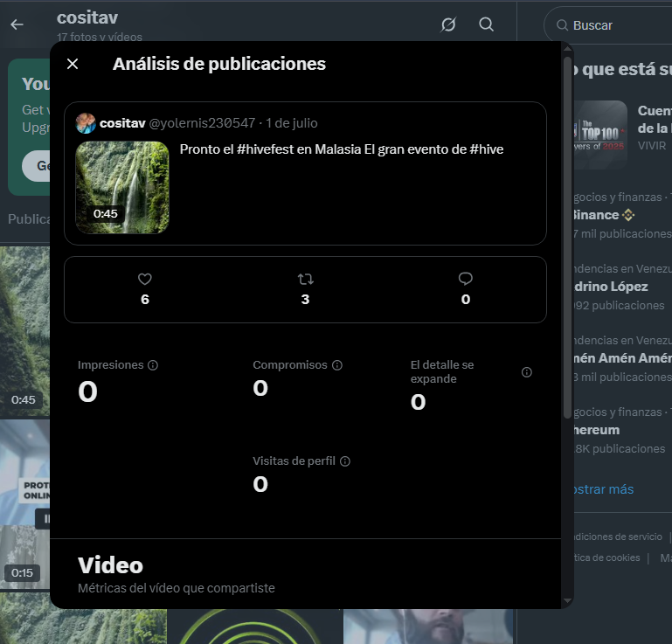Click the repost arrows icon
This screenshot has width=672, height=644.
tap(305, 280)
